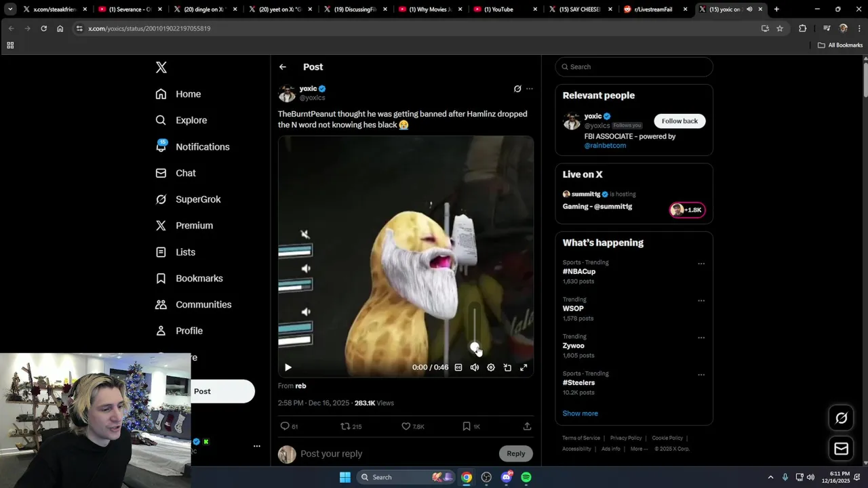
Task: Open video playback settings gear
Action: tap(491, 367)
